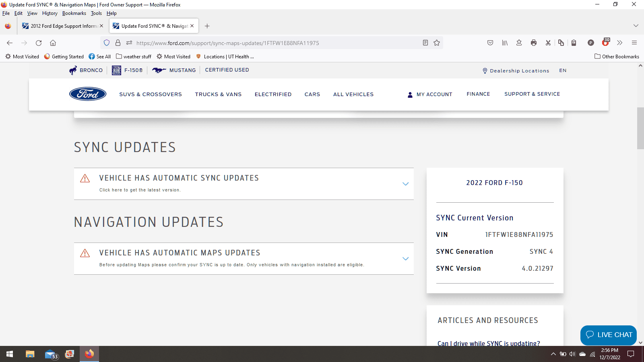Open File Explorer from taskbar

30,354
